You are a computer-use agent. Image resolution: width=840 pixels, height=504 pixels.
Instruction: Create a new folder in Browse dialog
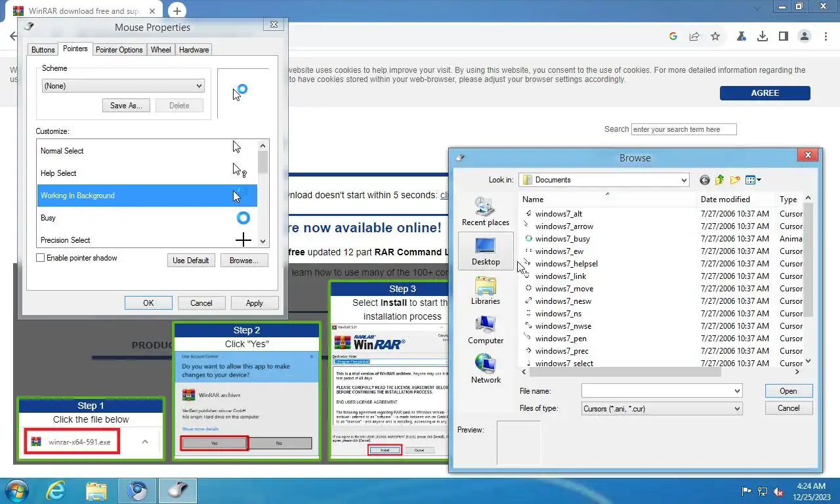click(x=735, y=180)
